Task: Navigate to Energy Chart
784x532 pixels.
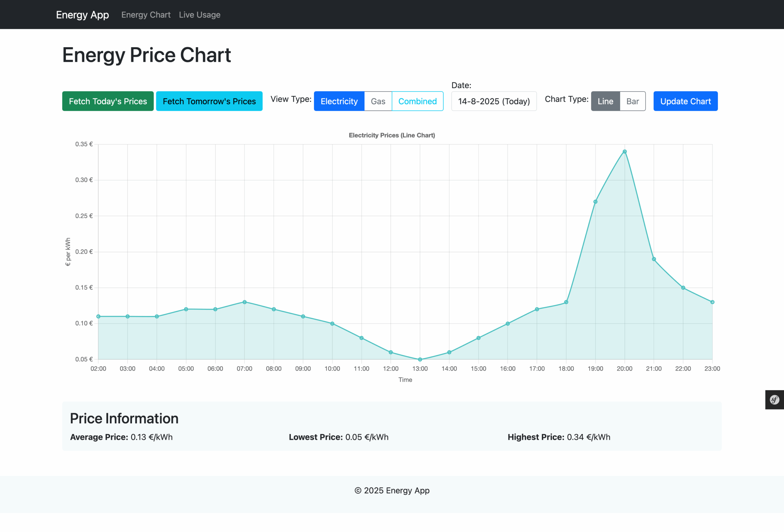Action: tap(146, 14)
